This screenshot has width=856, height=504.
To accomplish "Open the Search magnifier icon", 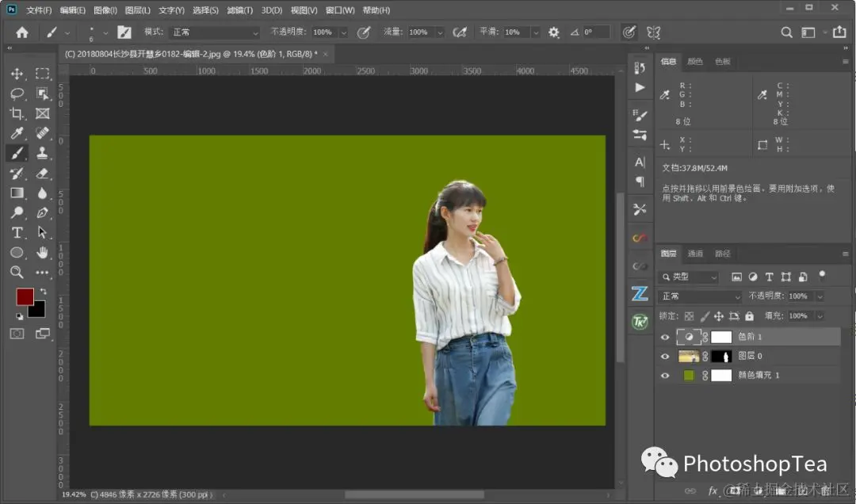I will click(x=786, y=32).
